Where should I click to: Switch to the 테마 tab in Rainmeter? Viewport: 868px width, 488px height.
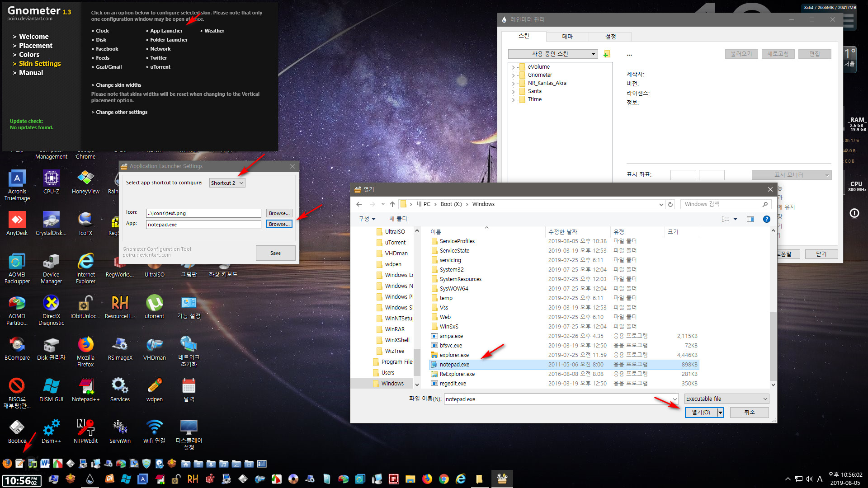[567, 37]
